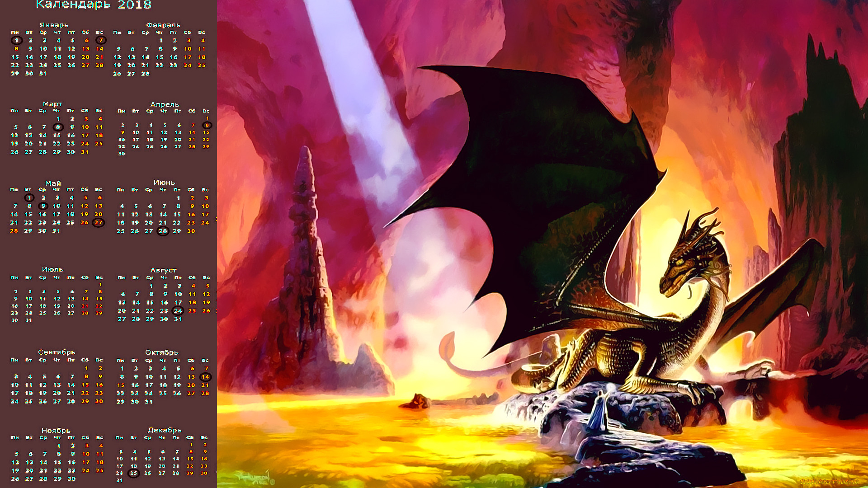Click date 1 in Июль
Screen dimensions: 868x488
coord(100,285)
